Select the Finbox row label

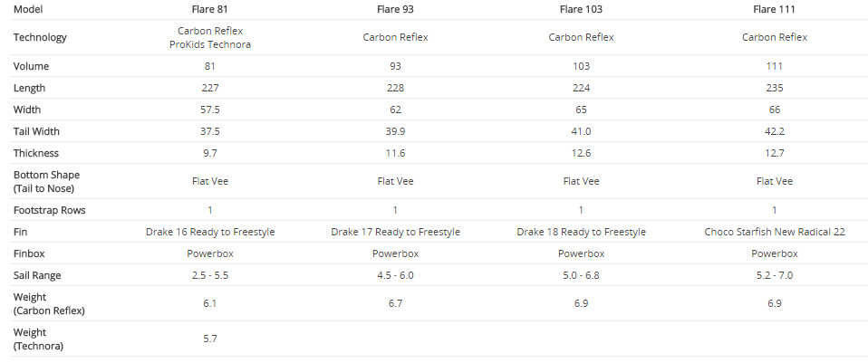tap(29, 253)
